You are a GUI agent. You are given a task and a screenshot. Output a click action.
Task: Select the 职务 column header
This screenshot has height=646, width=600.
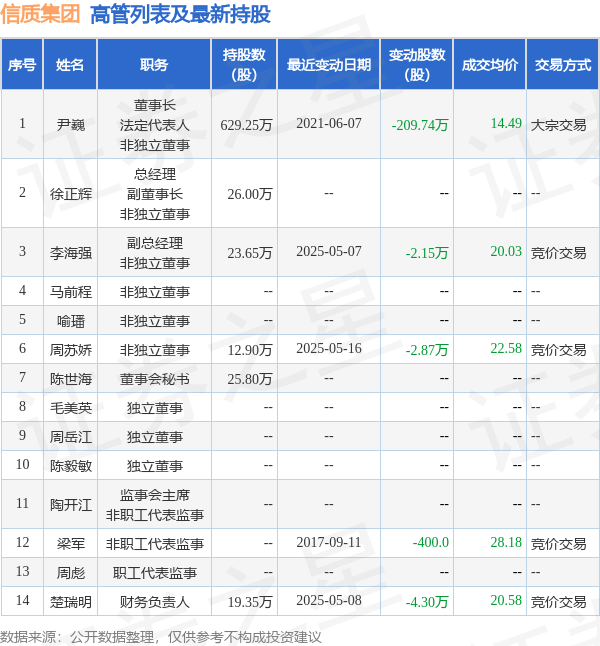coord(154,65)
